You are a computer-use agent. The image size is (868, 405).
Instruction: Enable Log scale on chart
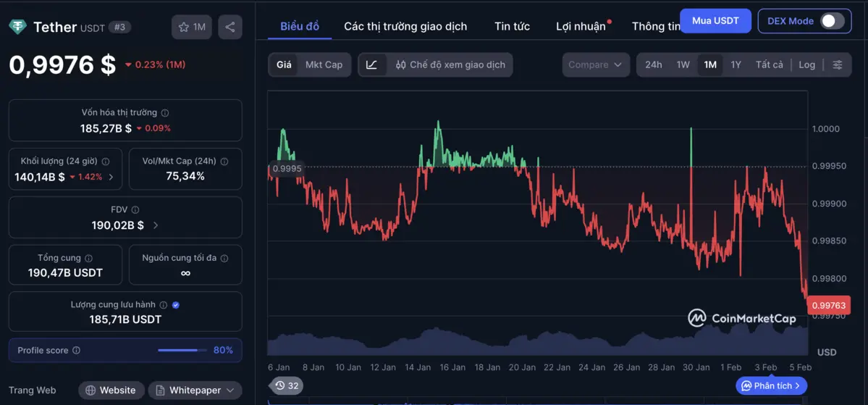click(x=806, y=64)
